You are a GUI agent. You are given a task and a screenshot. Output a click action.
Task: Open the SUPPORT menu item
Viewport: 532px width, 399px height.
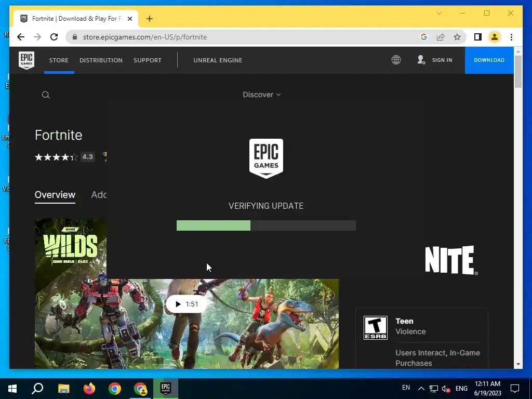147,60
